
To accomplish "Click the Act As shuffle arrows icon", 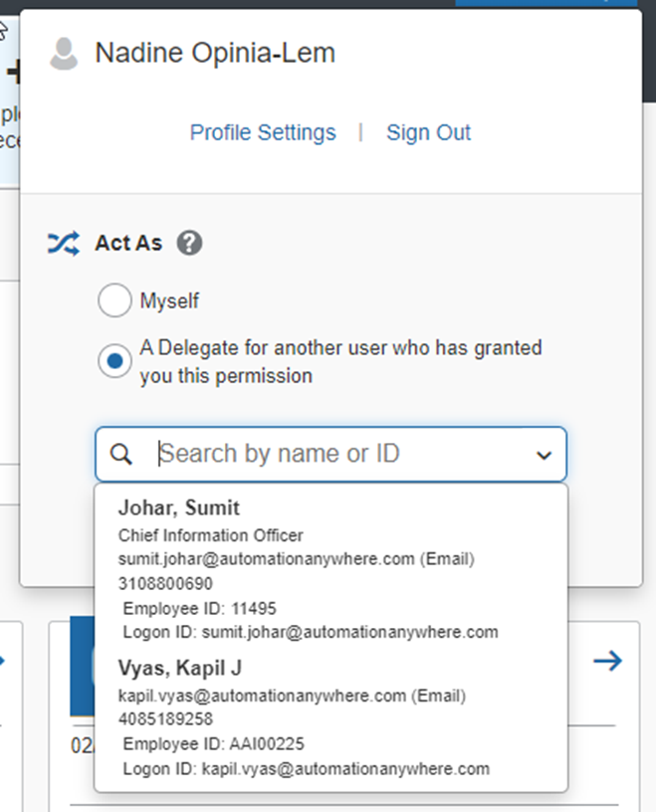I will (x=64, y=243).
